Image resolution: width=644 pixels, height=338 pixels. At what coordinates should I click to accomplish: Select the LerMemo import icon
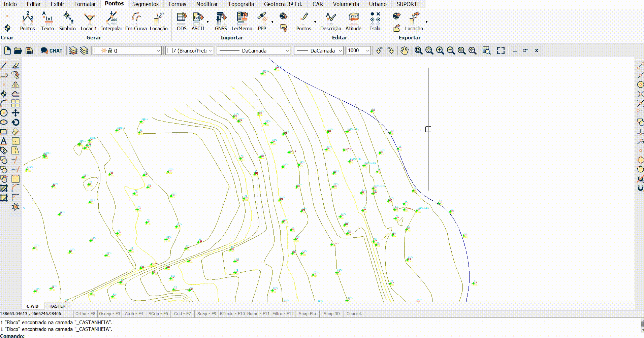[242, 22]
